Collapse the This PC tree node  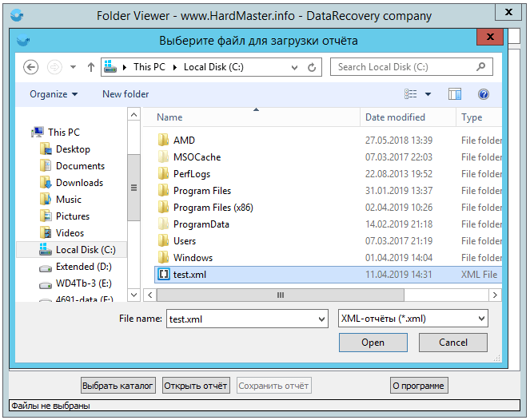coord(25,133)
